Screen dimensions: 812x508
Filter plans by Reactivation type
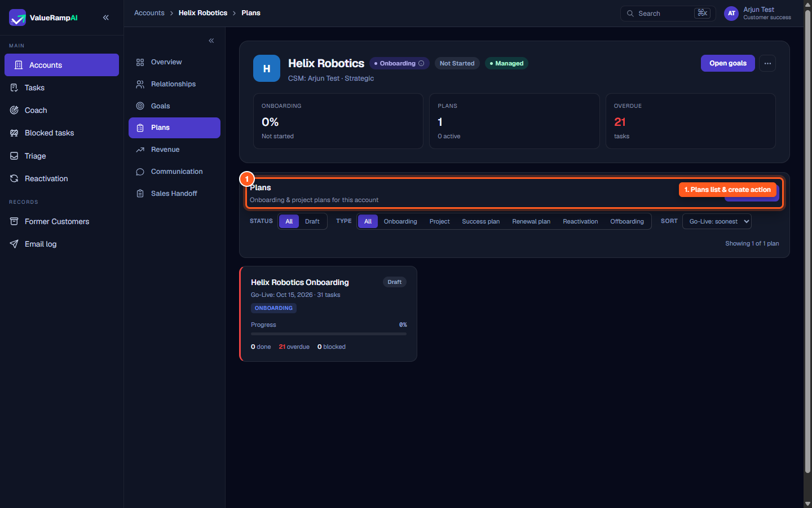pyautogui.click(x=580, y=221)
